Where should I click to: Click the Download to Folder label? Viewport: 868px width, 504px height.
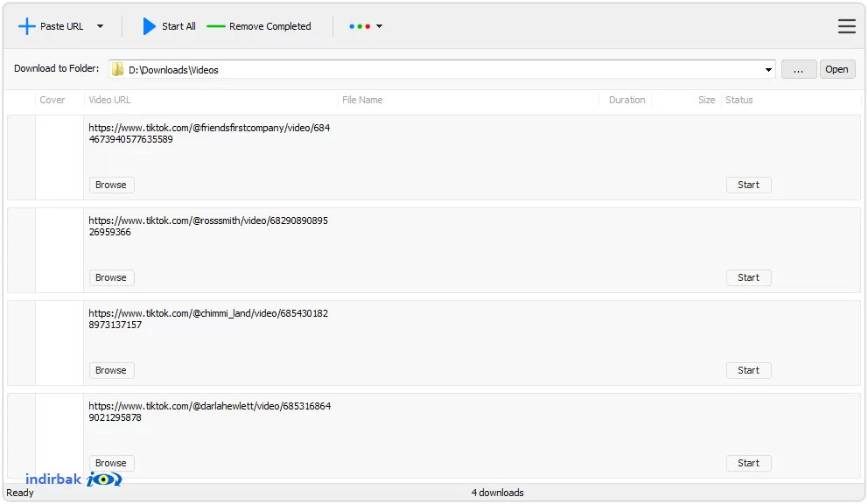tap(57, 68)
